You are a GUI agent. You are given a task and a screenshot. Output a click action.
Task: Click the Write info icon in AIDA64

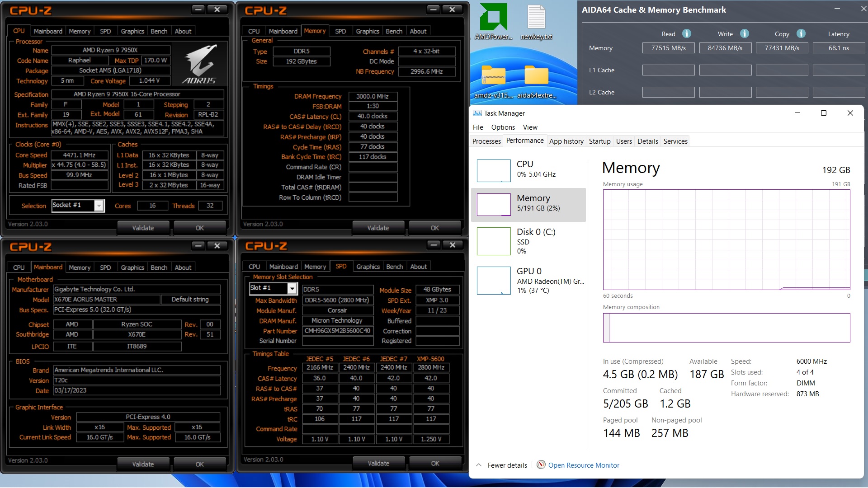coord(744,33)
